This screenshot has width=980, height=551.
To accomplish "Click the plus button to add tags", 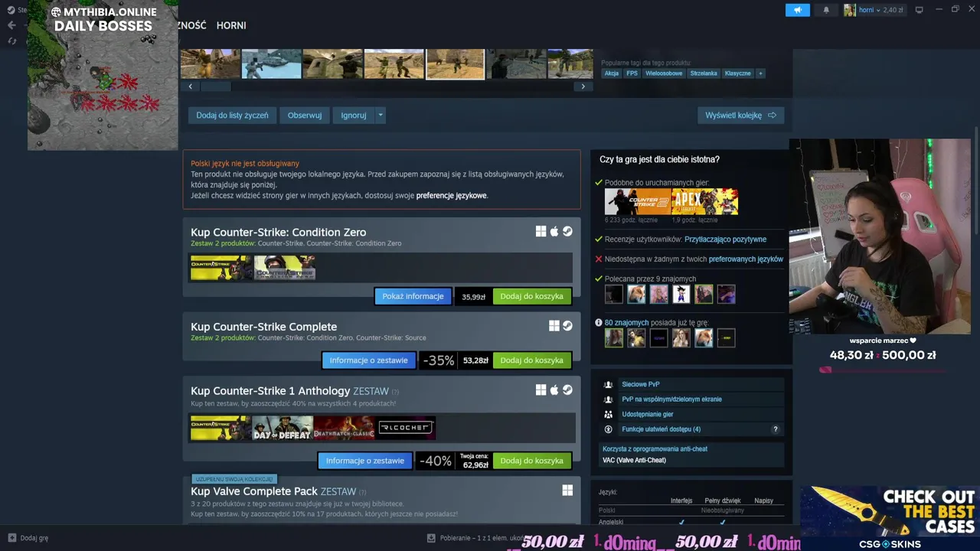I will tap(760, 73).
